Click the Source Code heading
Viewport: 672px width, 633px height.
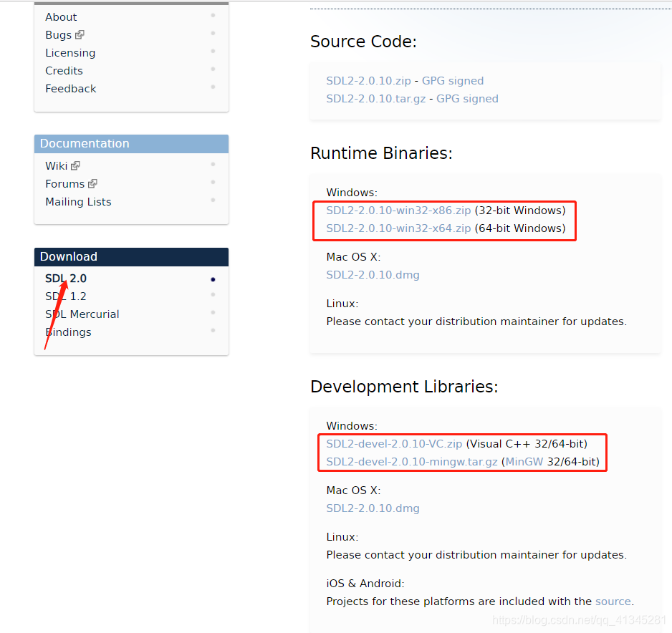[363, 42]
